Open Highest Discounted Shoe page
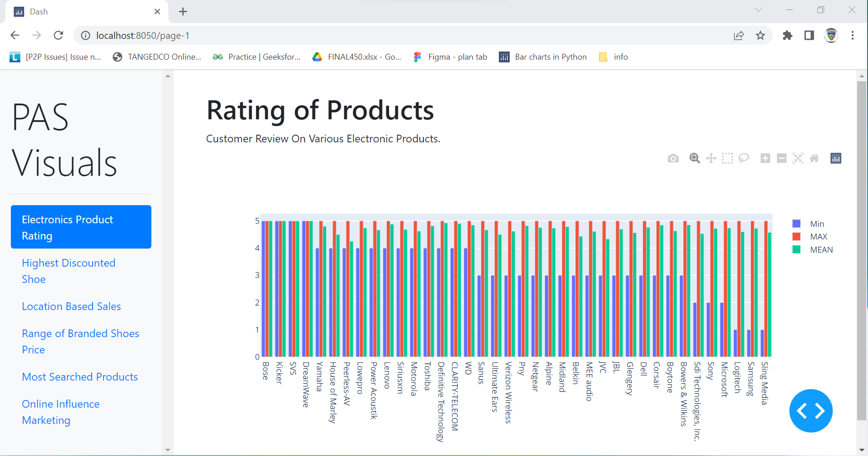The height and width of the screenshot is (456, 868). point(81,271)
